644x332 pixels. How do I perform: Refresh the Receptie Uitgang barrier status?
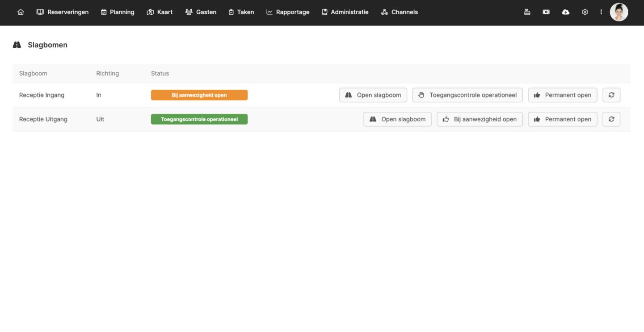[x=611, y=119]
